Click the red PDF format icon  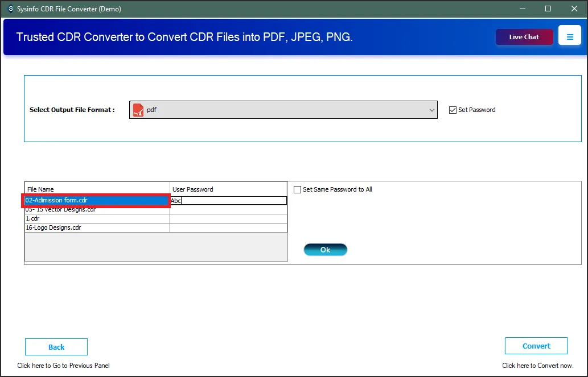138,110
